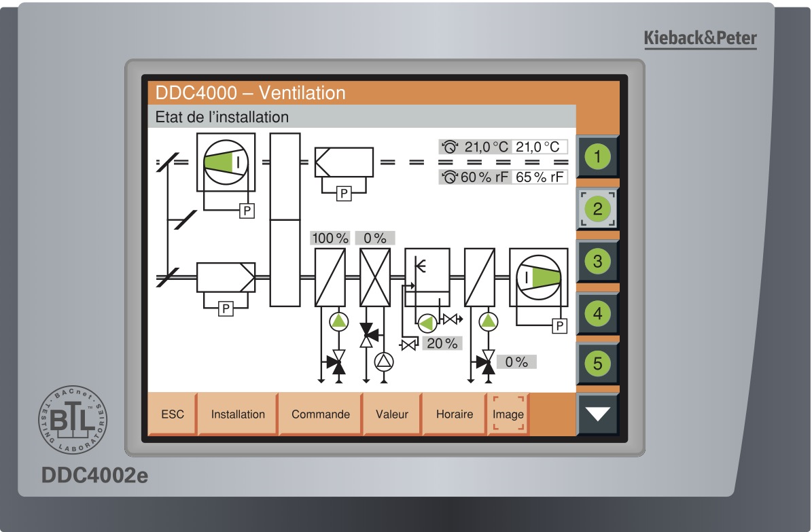812x532 pixels.
Task: Tap the tall heat recovery exchanger block
Action: coord(285,219)
